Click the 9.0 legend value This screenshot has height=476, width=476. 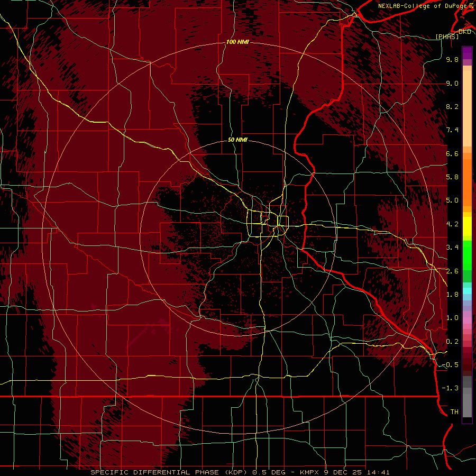(x=452, y=83)
